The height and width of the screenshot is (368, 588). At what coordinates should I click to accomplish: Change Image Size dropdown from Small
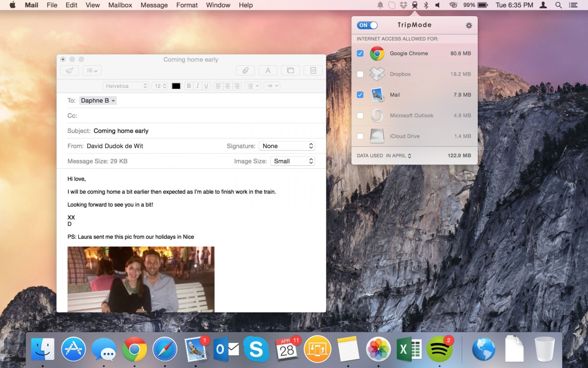[293, 161]
